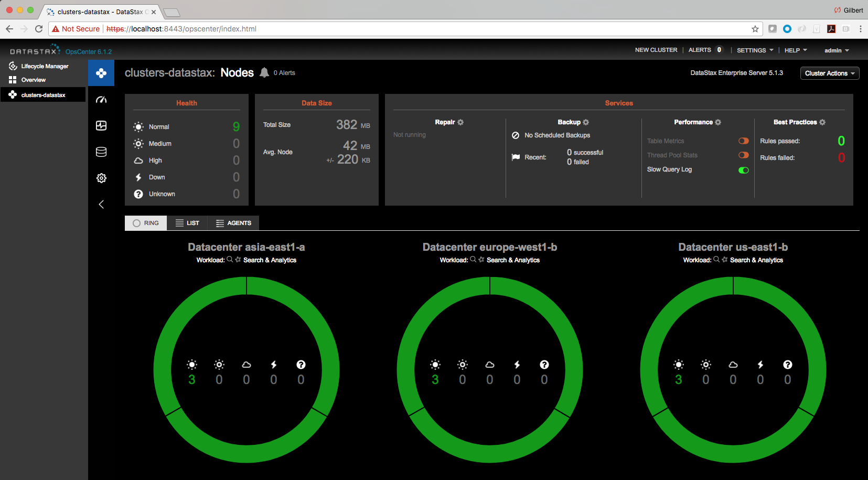Image resolution: width=868 pixels, height=480 pixels.
Task: Open a new browser tab
Action: point(172,12)
